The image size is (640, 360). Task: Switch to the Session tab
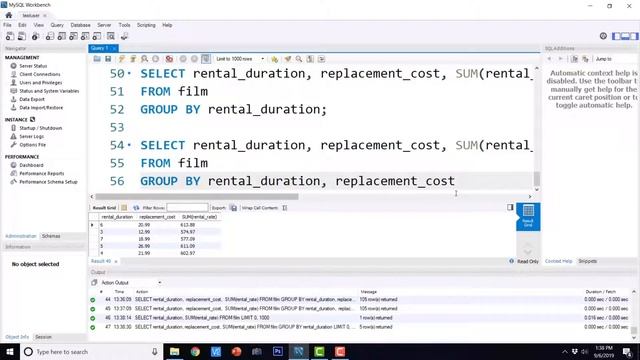pyautogui.click(x=43, y=337)
